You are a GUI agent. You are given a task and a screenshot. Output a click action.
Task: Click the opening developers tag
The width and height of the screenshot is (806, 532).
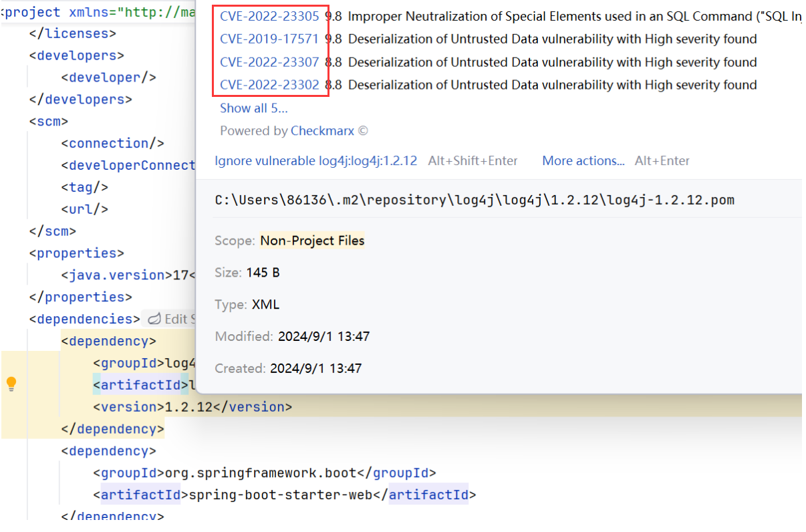76,55
